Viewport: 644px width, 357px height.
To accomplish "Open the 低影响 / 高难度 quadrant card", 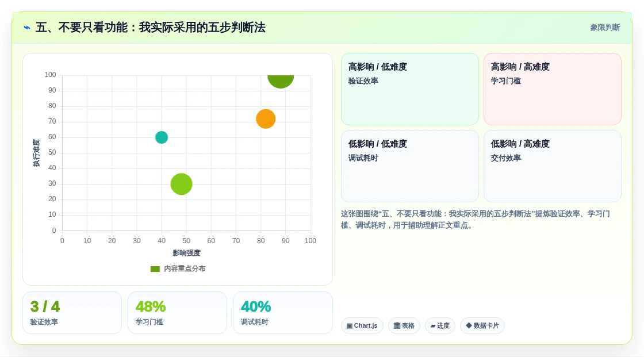I will 553,166.
